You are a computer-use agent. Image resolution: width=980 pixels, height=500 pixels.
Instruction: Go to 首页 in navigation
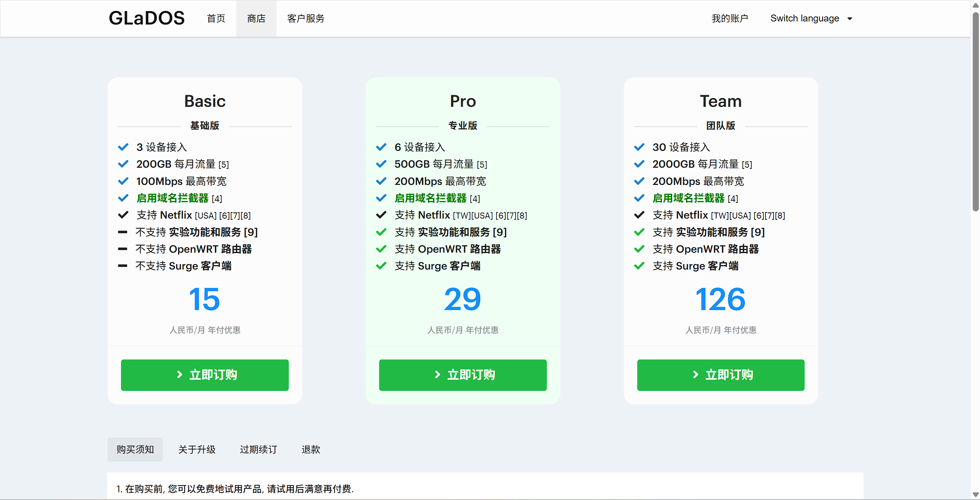coord(216,18)
